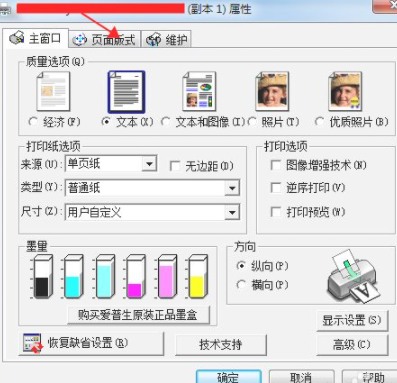The image size is (397, 383).
Task: Select the 优质照片 quality photo icon
Action: pos(345,91)
